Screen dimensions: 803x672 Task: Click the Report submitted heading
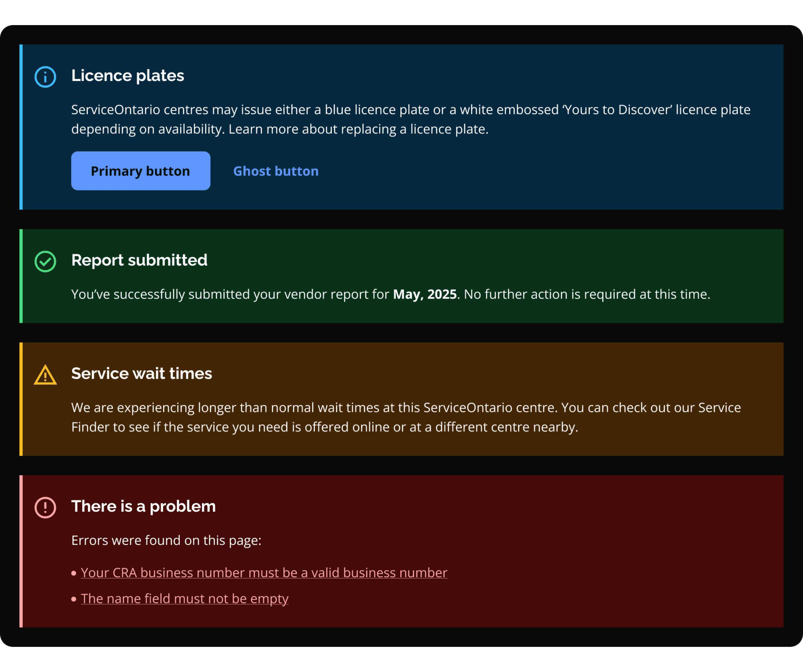[139, 260]
